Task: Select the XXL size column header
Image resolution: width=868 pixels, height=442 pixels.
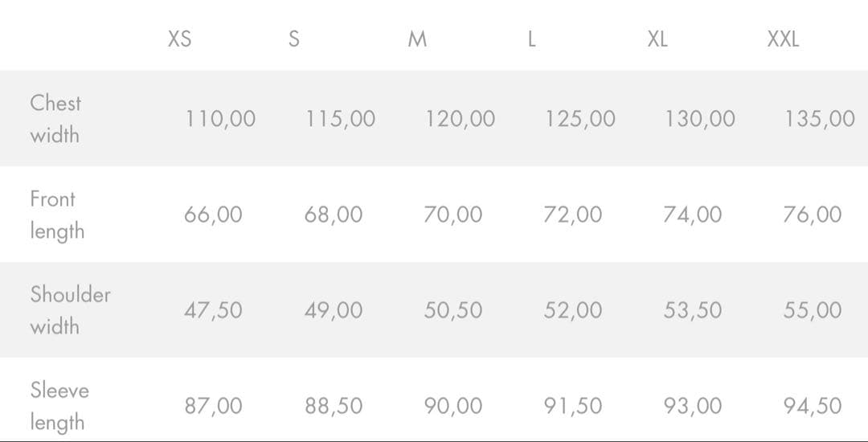Action: [x=783, y=39]
